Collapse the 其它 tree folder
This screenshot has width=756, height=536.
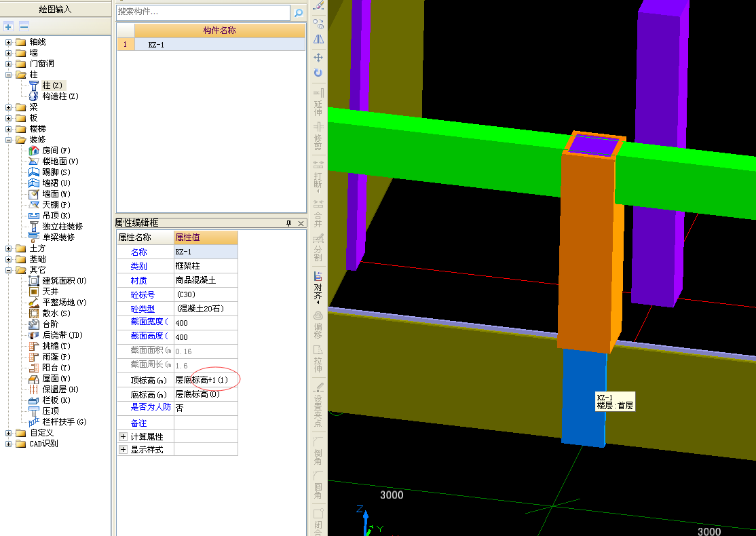8,270
